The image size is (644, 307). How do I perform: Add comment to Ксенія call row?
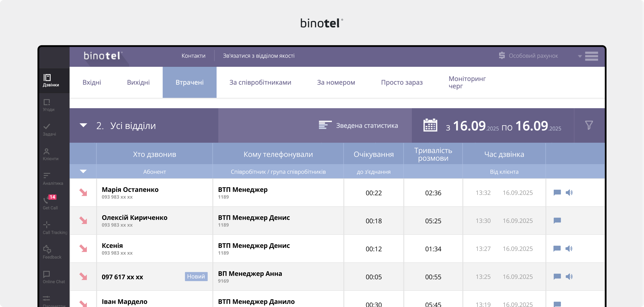click(557, 248)
